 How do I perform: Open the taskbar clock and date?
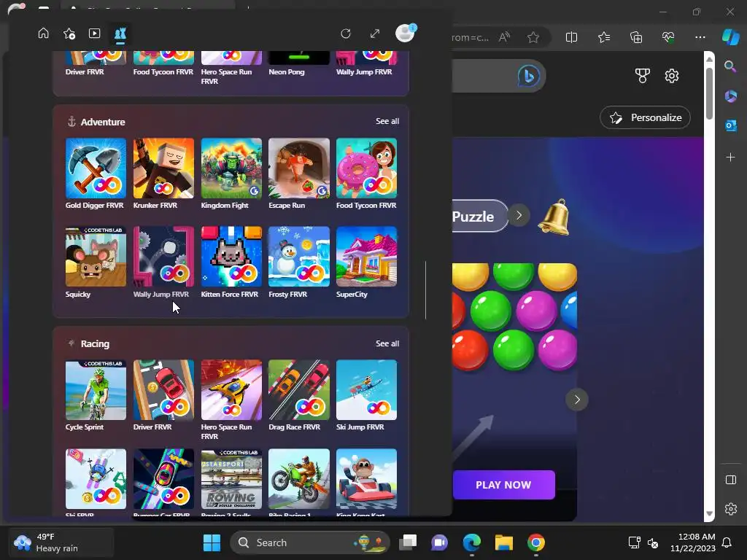point(693,542)
